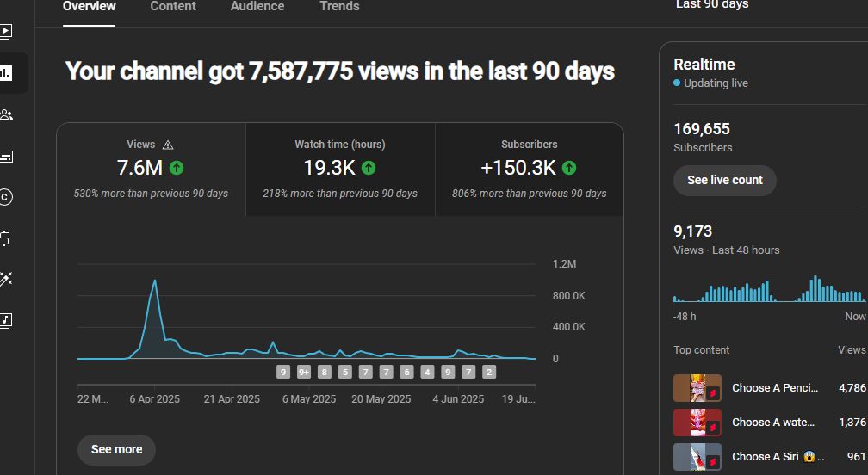Open the Community people icon in sidebar
The height and width of the screenshot is (475, 868).
tap(6, 114)
